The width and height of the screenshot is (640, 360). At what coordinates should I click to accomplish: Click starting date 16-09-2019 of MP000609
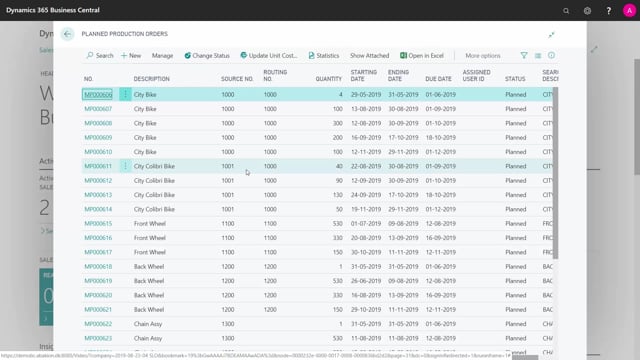point(366,138)
